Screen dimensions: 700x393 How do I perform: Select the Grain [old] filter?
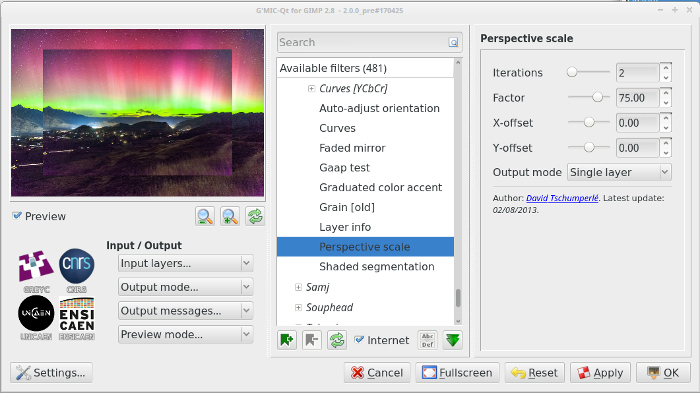(347, 207)
